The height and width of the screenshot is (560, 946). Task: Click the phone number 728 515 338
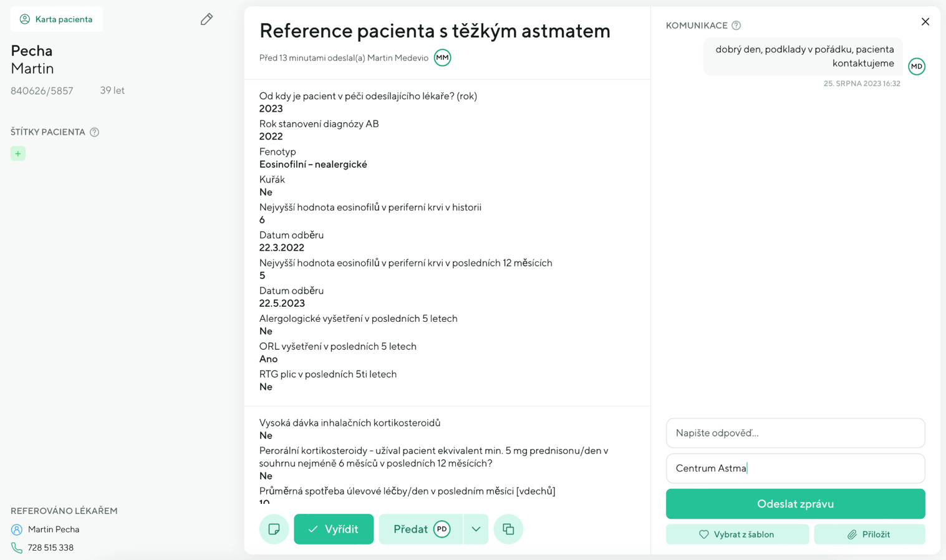50,548
